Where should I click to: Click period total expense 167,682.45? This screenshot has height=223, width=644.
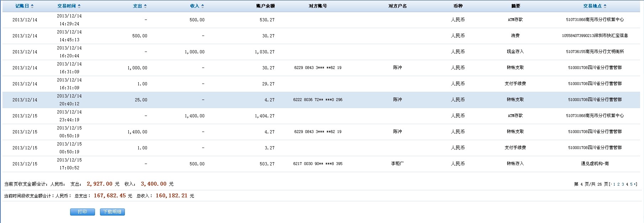click(110, 196)
